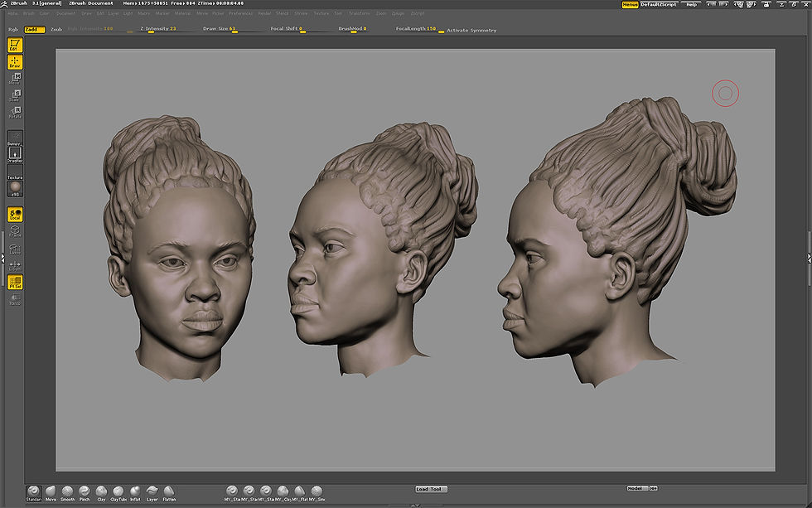Click the Load Tool button
The width and height of the screenshot is (812, 508).
[430, 489]
